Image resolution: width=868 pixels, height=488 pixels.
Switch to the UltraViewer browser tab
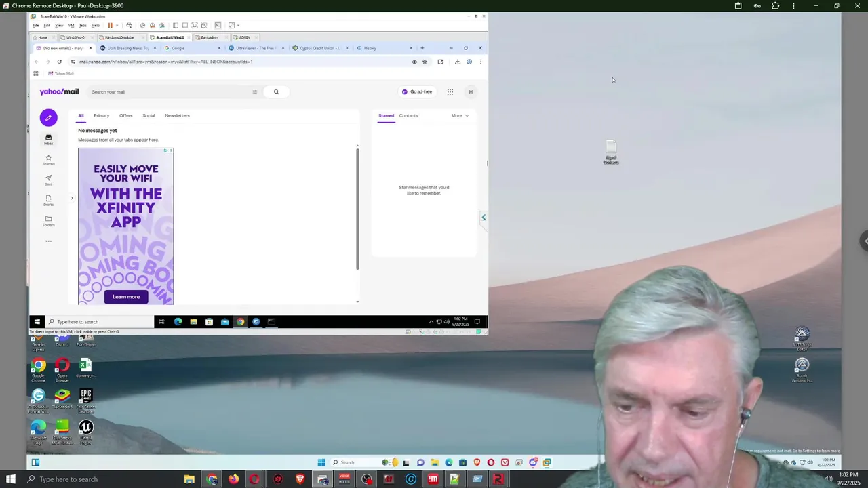coord(256,48)
